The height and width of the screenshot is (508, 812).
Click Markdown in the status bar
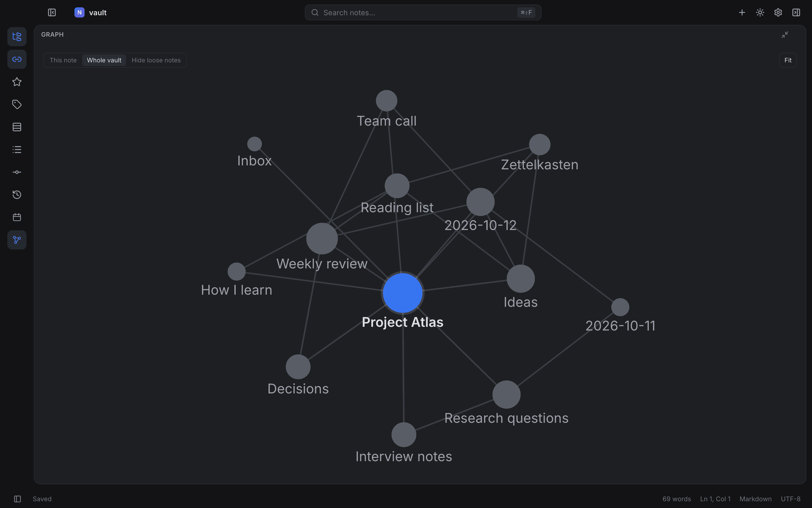coord(755,499)
